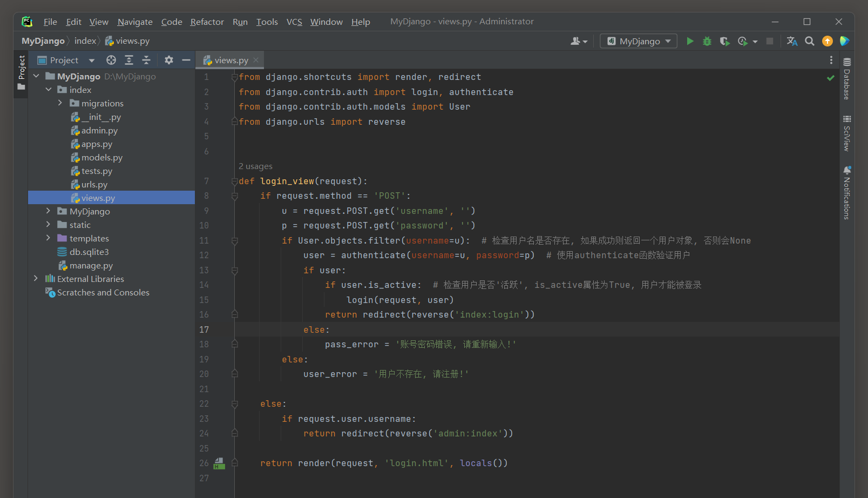
Task: Hide the Project panel with minus icon
Action: pyautogui.click(x=186, y=60)
